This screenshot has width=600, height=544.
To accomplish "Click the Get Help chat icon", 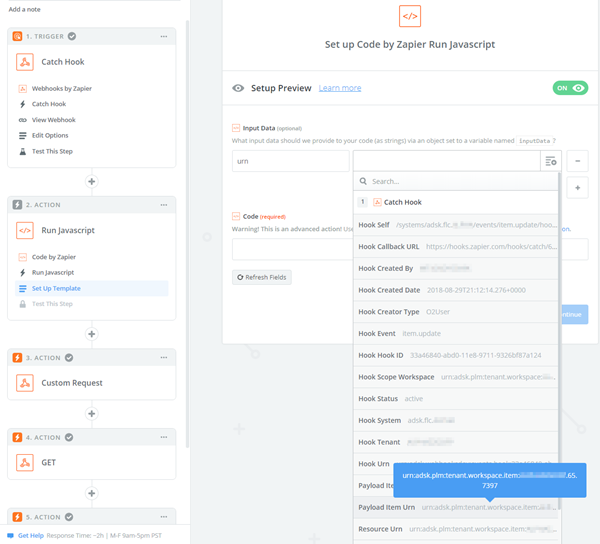I will (10, 536).
